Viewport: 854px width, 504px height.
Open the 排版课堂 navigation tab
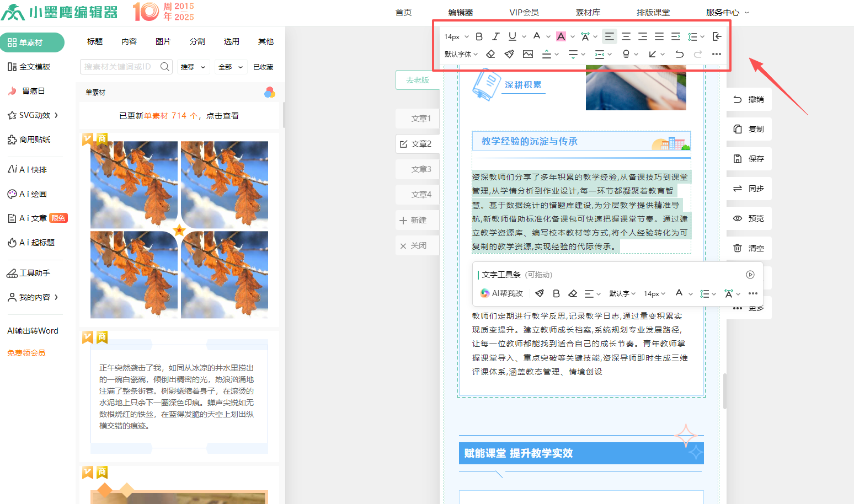(x=653, y=12)
